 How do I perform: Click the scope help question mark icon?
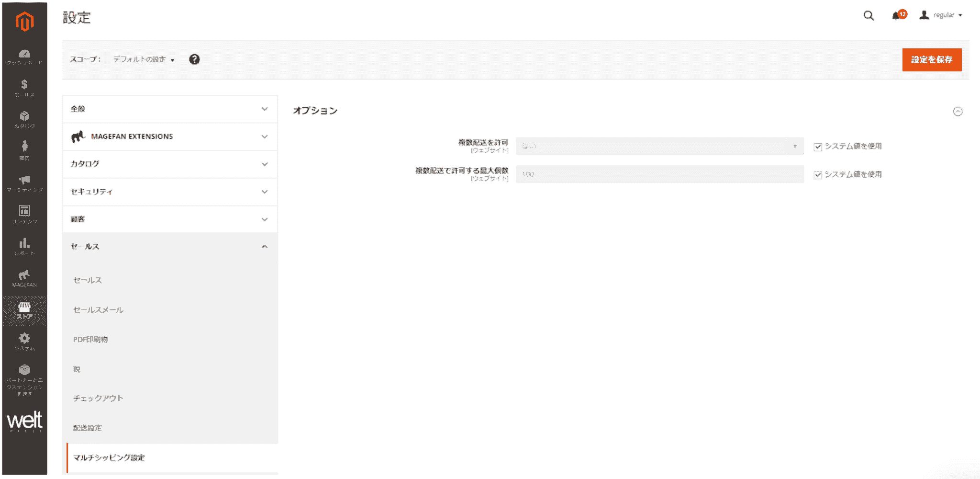194,59
